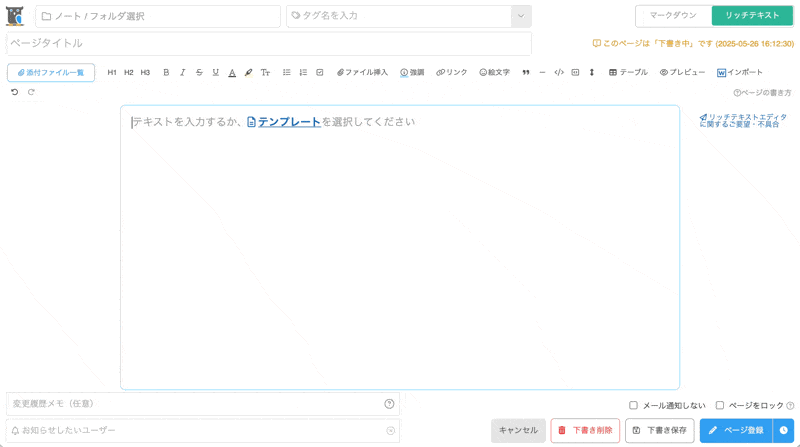Viewport: 800px width, 447px height.
Task: Open the テンプレート template link
Action: tap(284, 122)
